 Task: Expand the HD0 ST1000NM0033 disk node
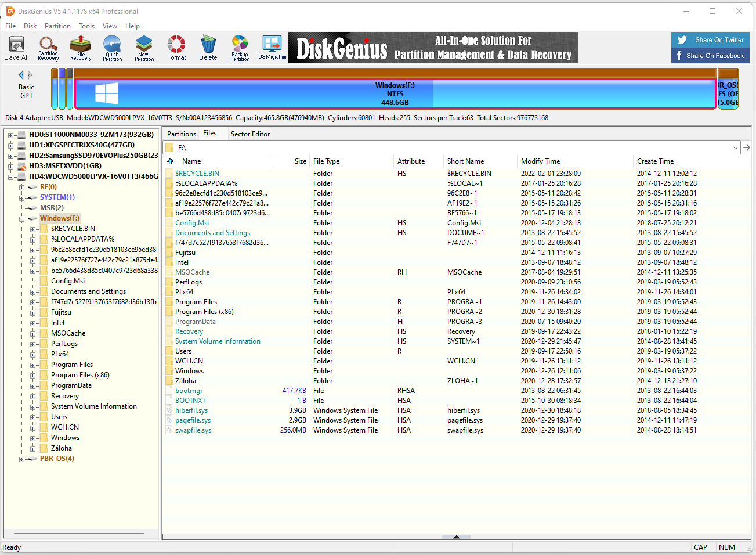pos(10,135)
